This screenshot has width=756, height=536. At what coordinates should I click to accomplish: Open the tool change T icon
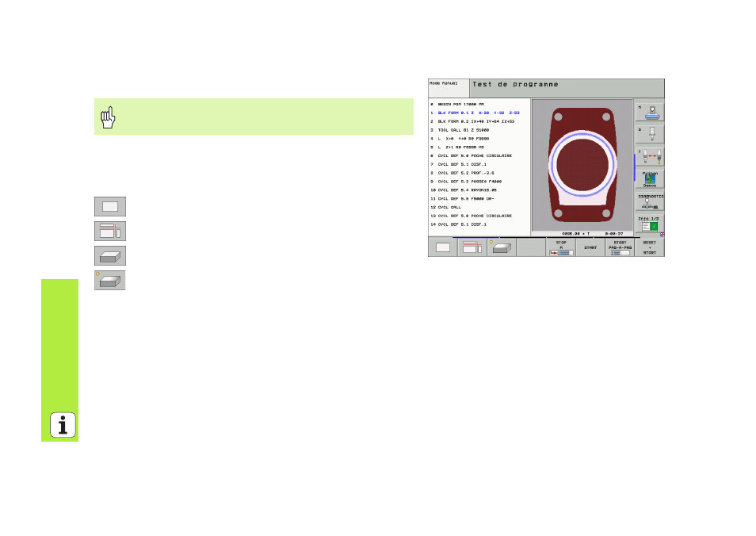point(650,156)
